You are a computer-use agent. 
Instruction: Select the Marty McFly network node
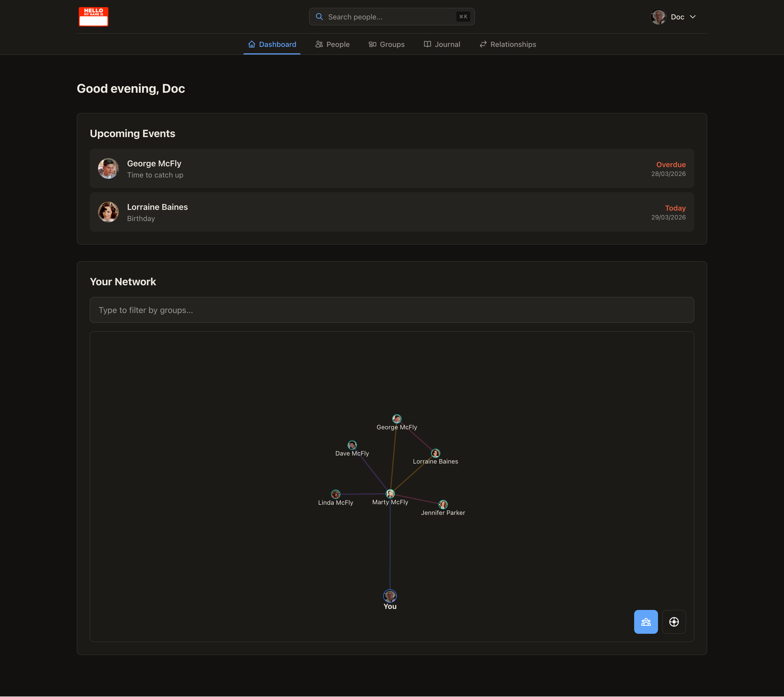pos(390,494)
